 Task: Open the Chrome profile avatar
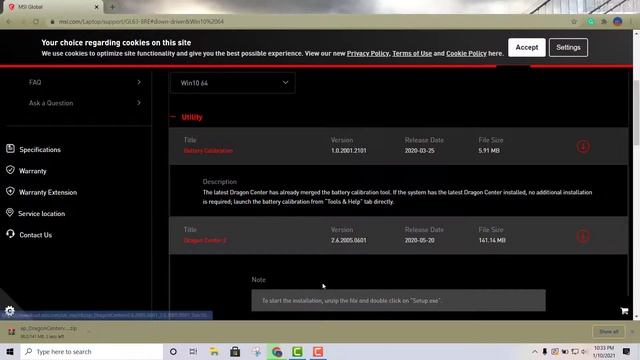click(x=618, y=21)
